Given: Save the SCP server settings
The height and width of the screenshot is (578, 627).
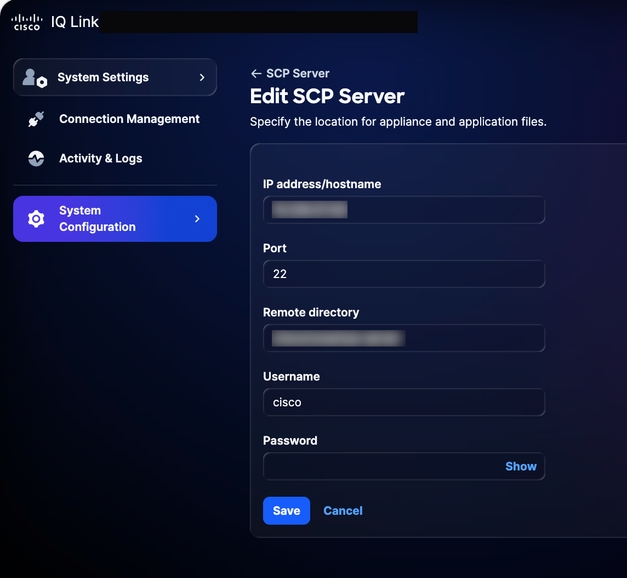Looking at the screenshot, I should (x=286, y=511).
